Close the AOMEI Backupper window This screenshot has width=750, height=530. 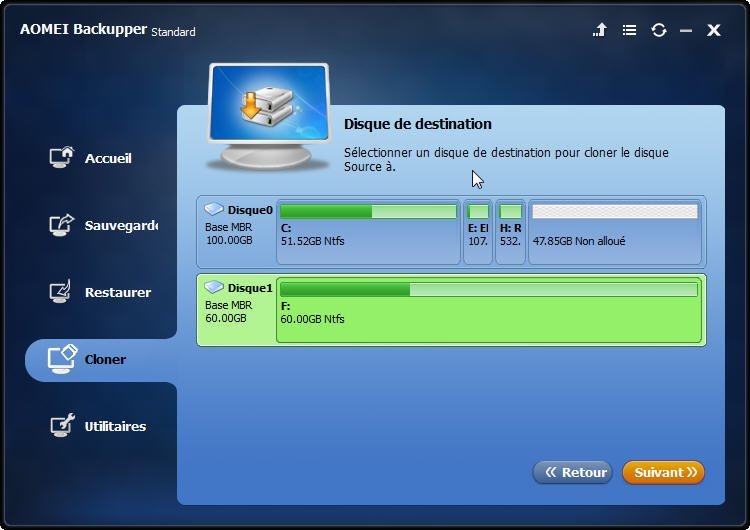(x=714, y=30)
